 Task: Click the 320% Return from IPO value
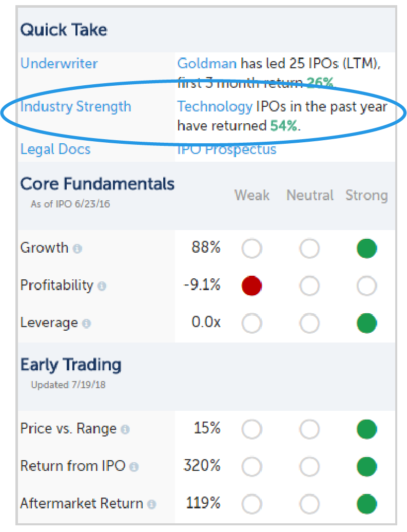pos(202,465)
